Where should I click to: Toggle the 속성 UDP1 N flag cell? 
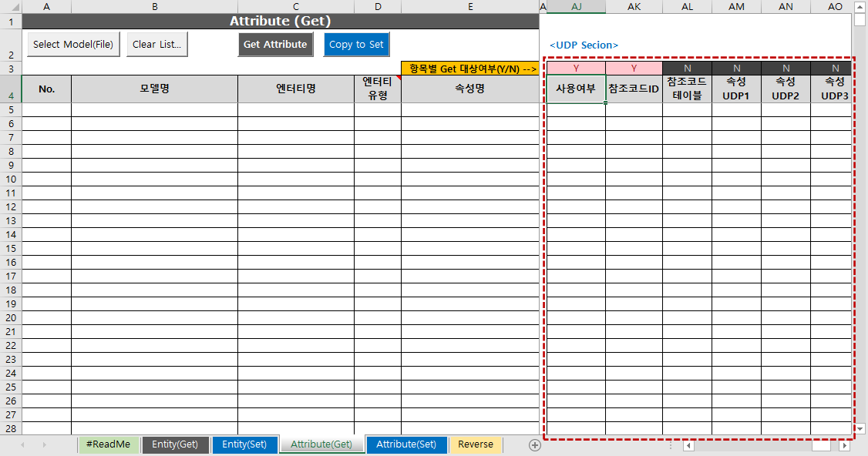[x=736, y=68]
